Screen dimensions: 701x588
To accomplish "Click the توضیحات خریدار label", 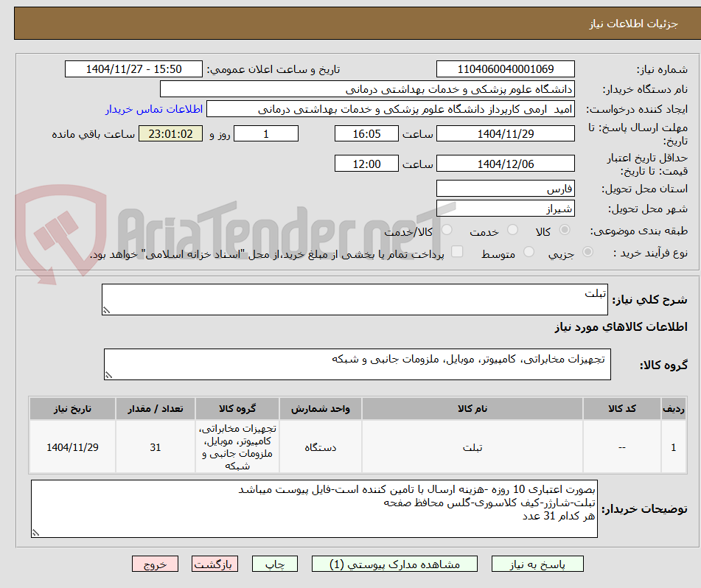I will [644, 509].
